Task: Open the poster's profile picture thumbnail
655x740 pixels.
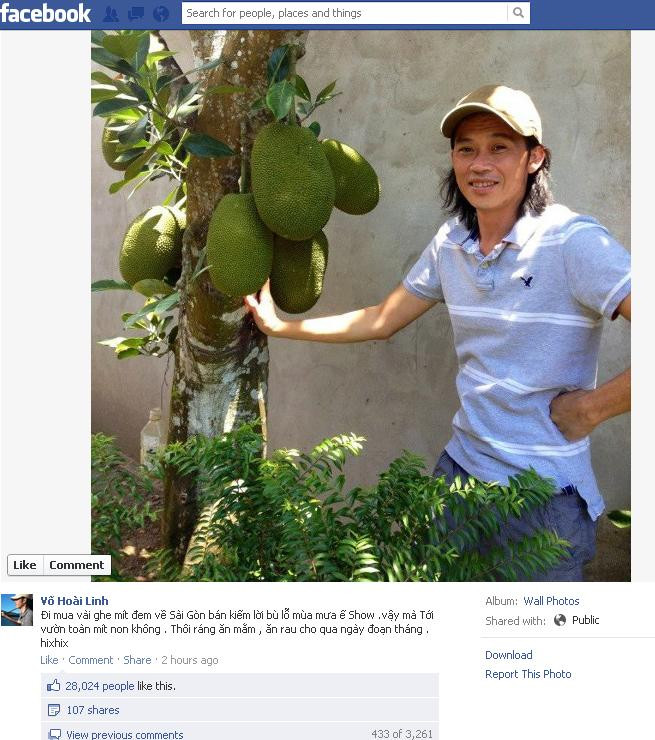Action: point(17,610)
